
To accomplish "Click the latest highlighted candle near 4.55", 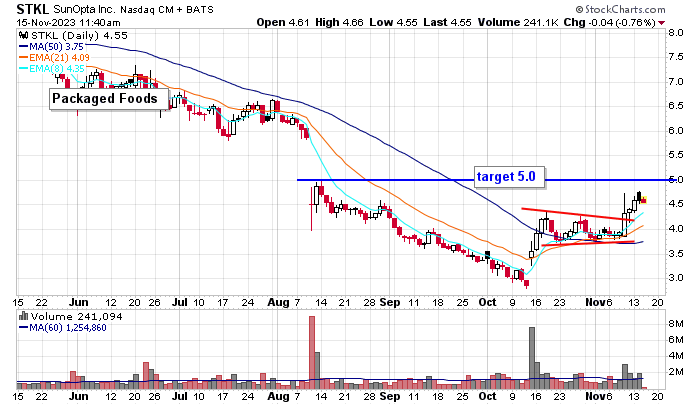I will pyautogui.click(x=644, y=200).
